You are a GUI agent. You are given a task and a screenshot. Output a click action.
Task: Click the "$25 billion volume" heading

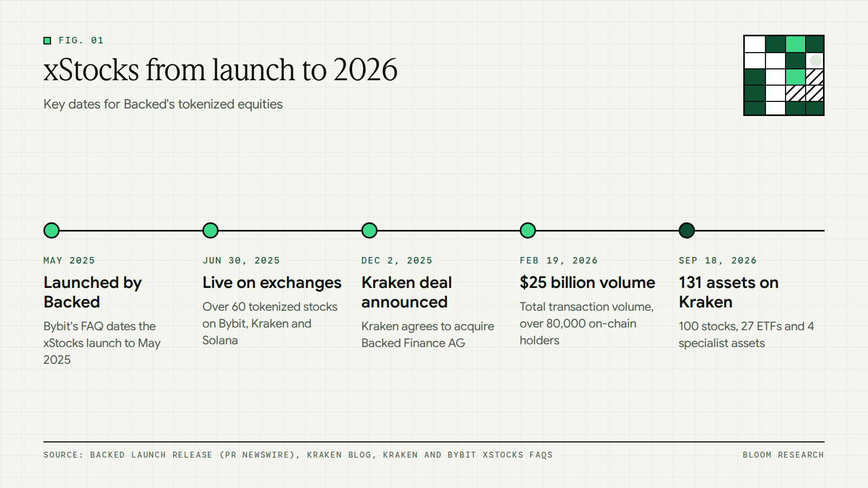tap(588, 283)
